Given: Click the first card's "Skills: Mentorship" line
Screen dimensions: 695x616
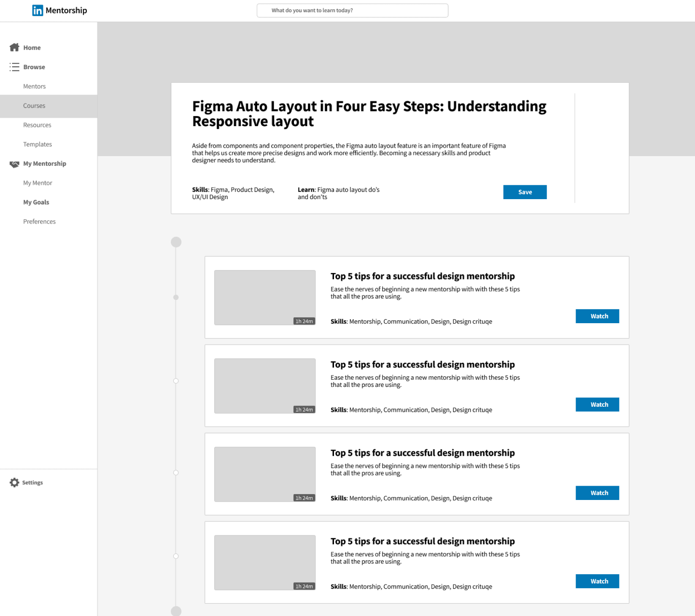Looking at the screenshot, I should click(411, 322).
